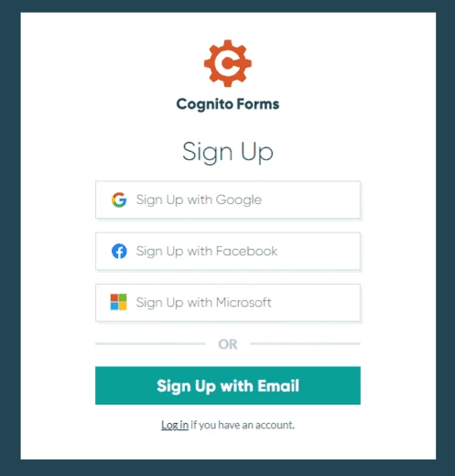Choose Sign Up with Facebook

pos(228,251)
